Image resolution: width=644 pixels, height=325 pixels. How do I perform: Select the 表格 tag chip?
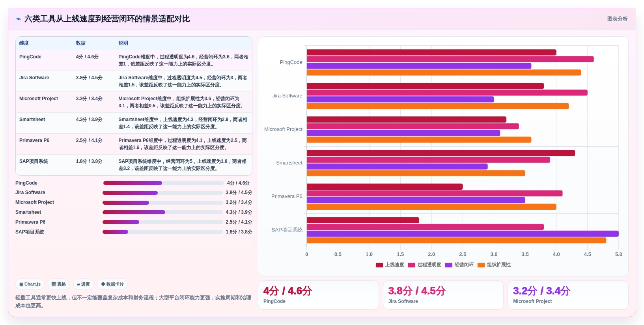pos(59,284)
